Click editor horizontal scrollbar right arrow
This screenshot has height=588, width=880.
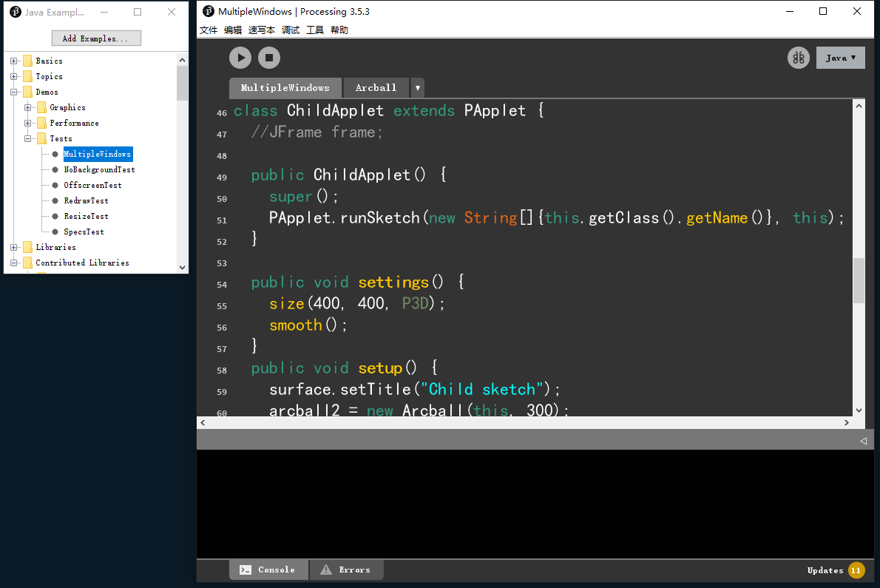(846, 422)
